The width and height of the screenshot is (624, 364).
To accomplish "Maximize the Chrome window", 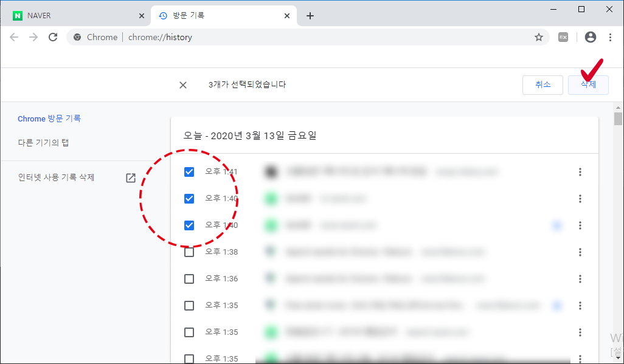I will click(581, 9).
